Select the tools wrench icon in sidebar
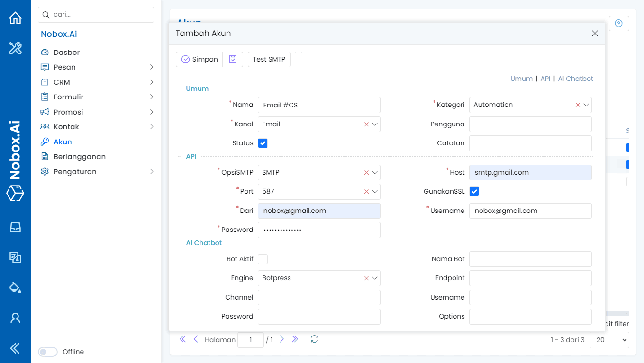Viewport: 644px width, 363px height. click(16, 48)
